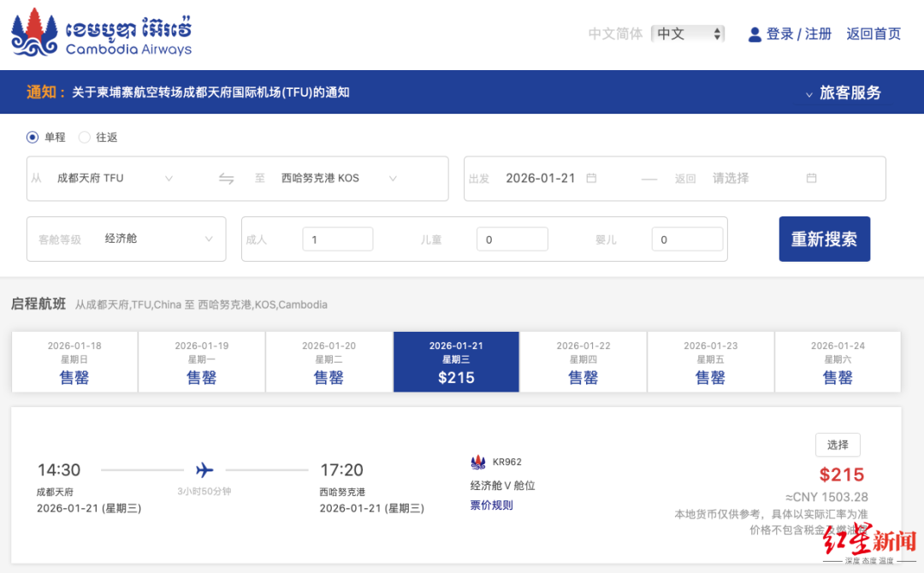Select the 往返 radio button
The width and height of the screenshot is (924, 573).
[85, 137]
